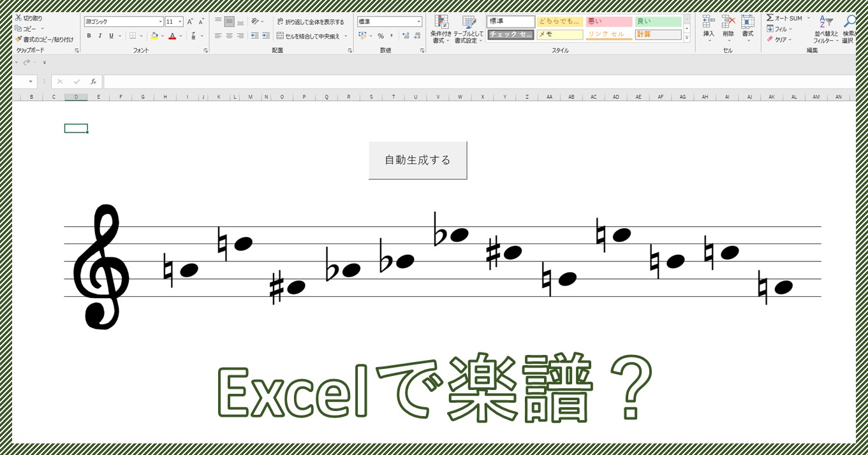Apply the 標準 cell style

(511, 22)
